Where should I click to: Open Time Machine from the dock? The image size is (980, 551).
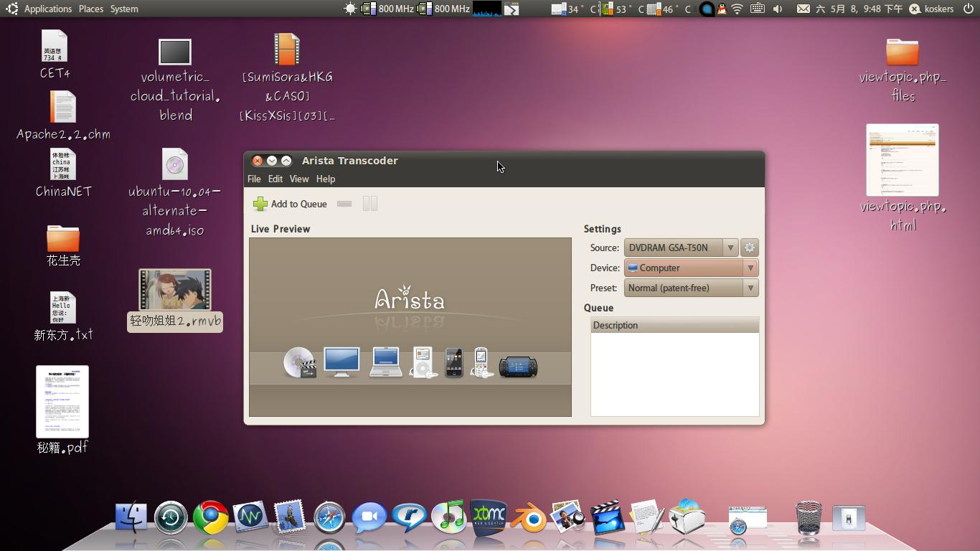coord(171,517)
